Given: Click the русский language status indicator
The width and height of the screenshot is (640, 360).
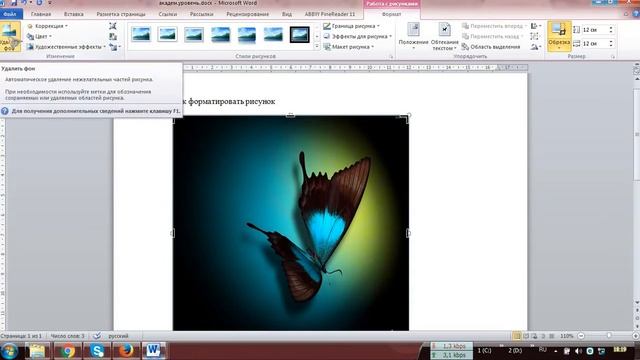Looking at the screenshot, I should pos(118,336).
